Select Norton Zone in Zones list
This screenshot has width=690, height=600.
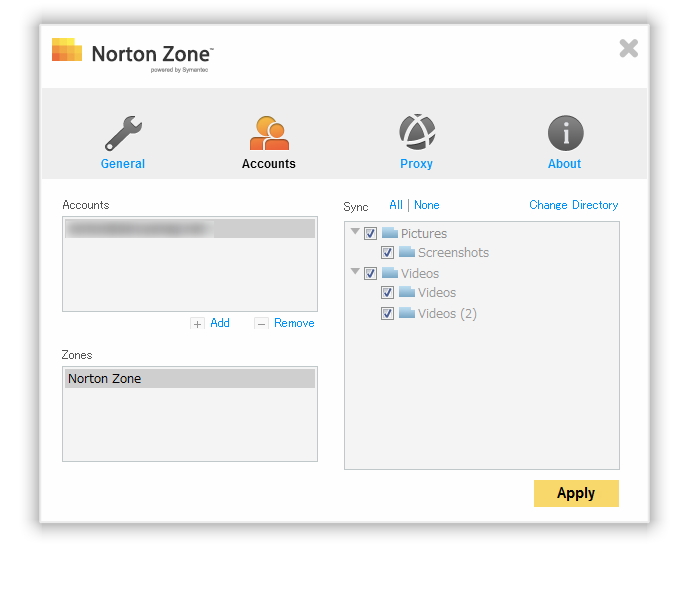coord(190,379)
